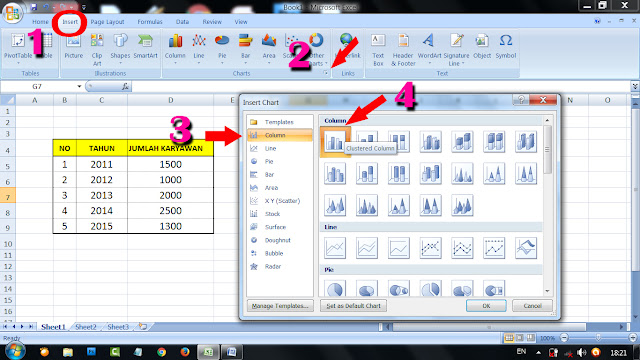Switch to the Formulas tab
The image size is (640, 360).
click(x=150, y=22)
